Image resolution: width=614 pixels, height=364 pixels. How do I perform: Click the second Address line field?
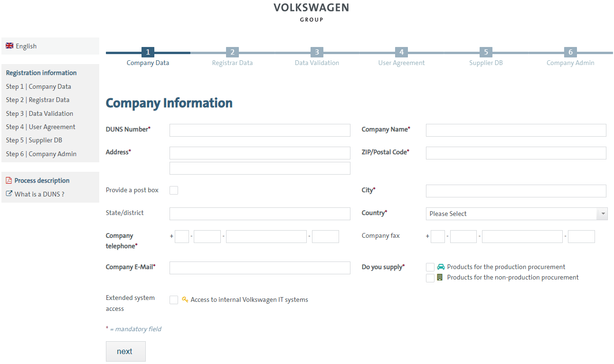tap(260, 168)
